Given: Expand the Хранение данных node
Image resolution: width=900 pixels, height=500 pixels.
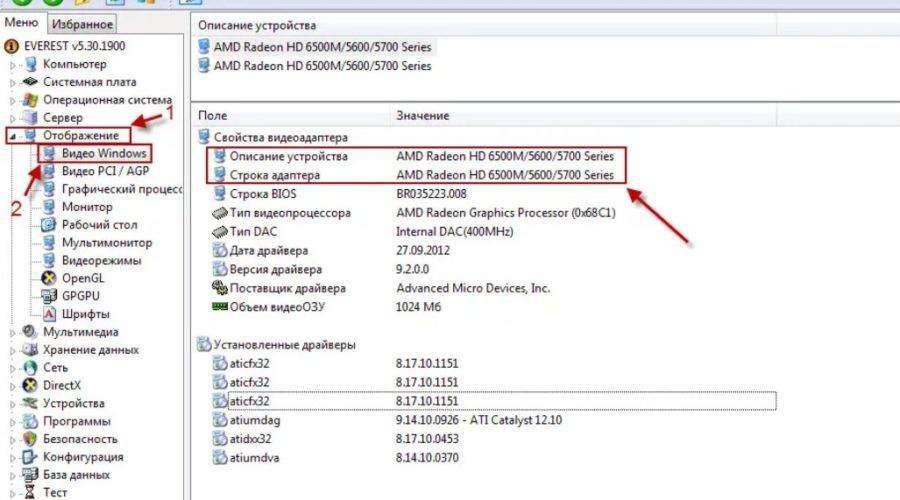Looking at the screenshot, I should point(13,350).
